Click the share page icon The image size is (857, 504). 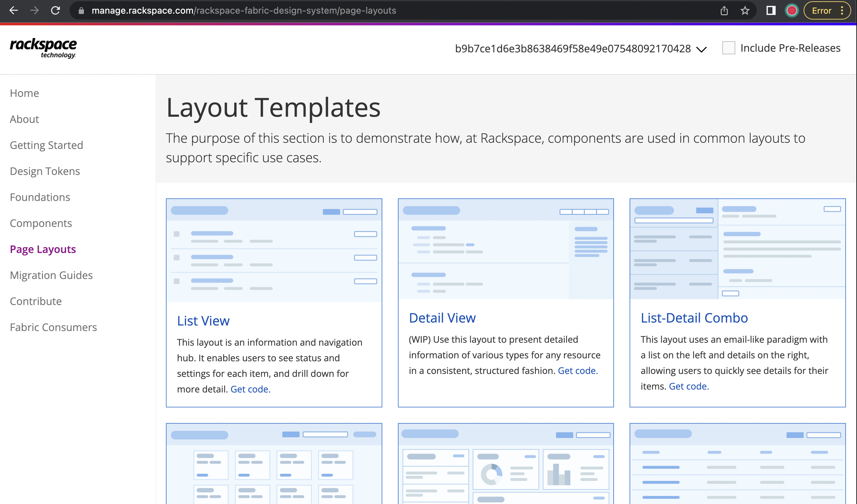click(724, 10)
